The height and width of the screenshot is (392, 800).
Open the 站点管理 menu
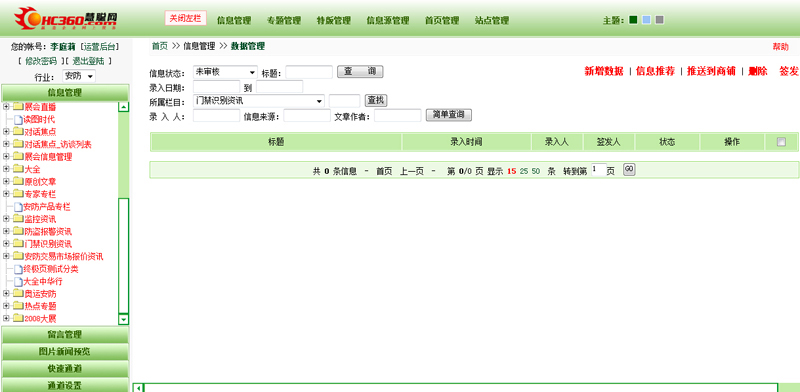(x=492, y=20)
